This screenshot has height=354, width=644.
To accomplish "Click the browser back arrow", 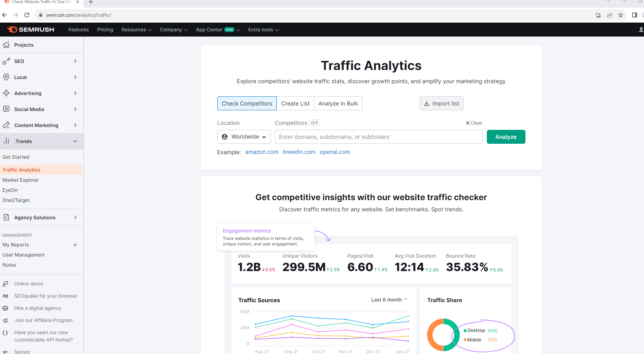I will [5, 15].
